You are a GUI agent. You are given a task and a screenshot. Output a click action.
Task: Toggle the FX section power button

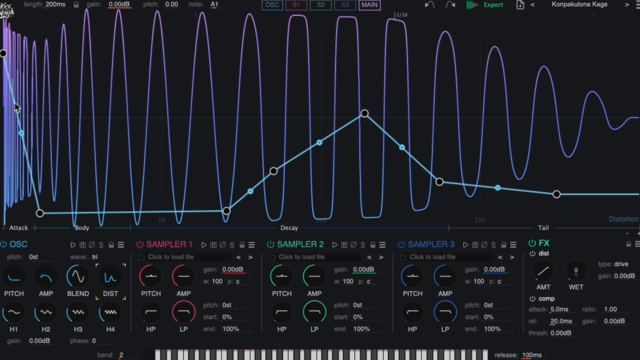[532, 243]
